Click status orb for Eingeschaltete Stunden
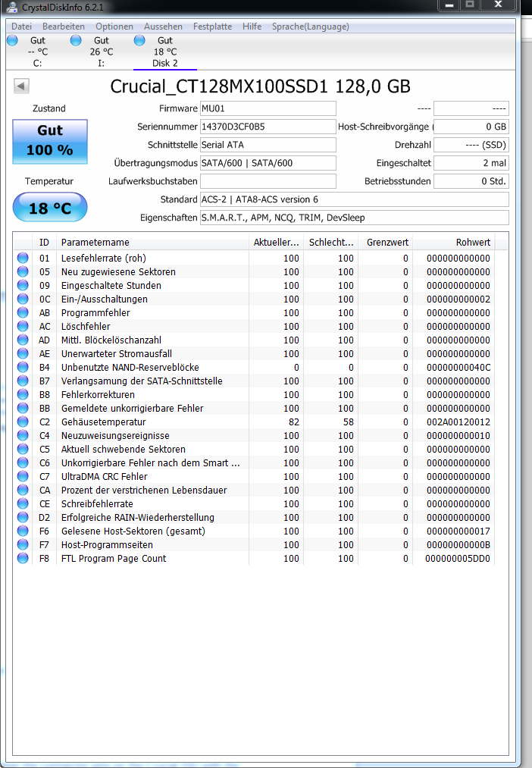 click(23, 286)
